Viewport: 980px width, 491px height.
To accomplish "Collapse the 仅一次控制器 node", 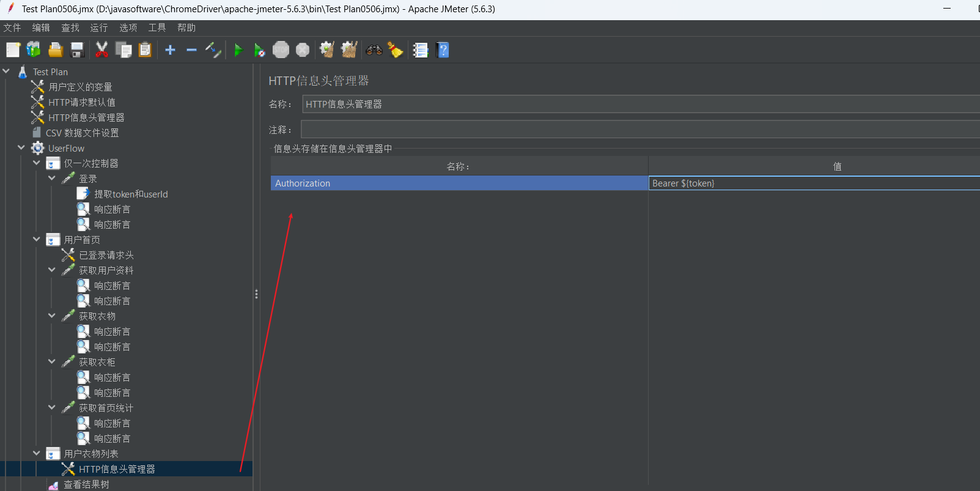I will pyautogui.click(x=37, y=163).
